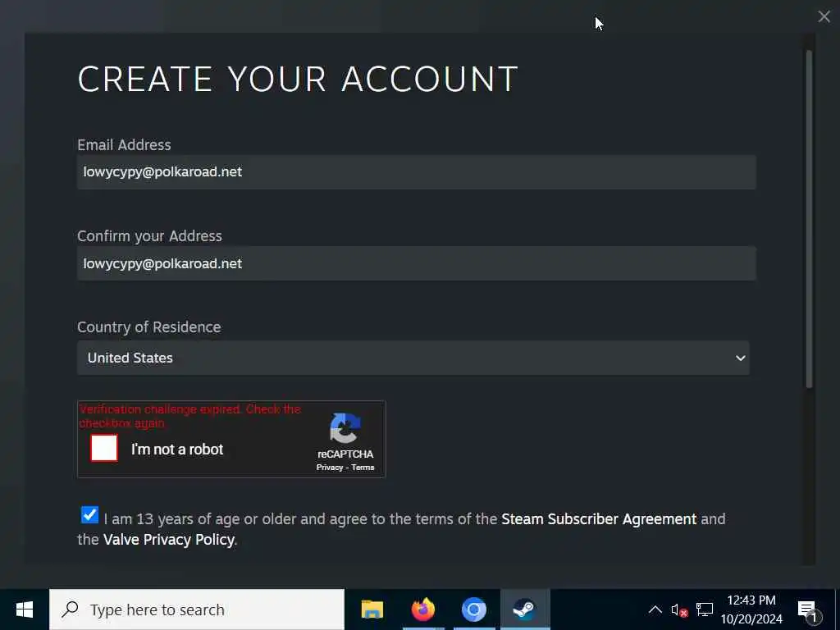Open the Chromium browser from the taskbar
The image size is (840, 630).
(x=474, y=609)
